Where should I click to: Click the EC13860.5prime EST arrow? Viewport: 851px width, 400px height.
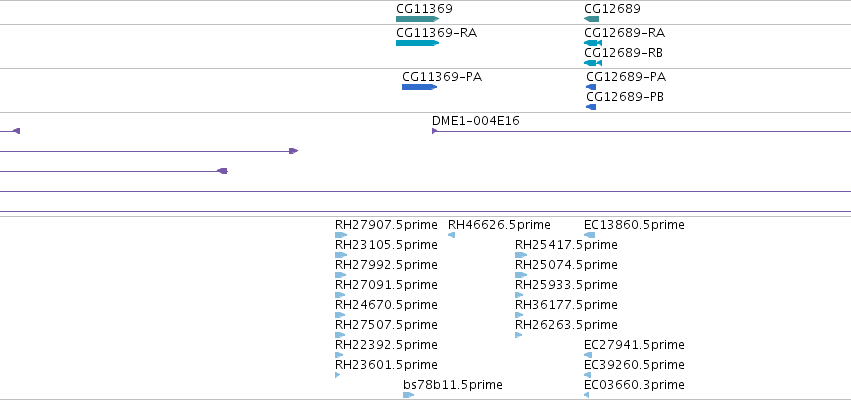coord(589,235)
